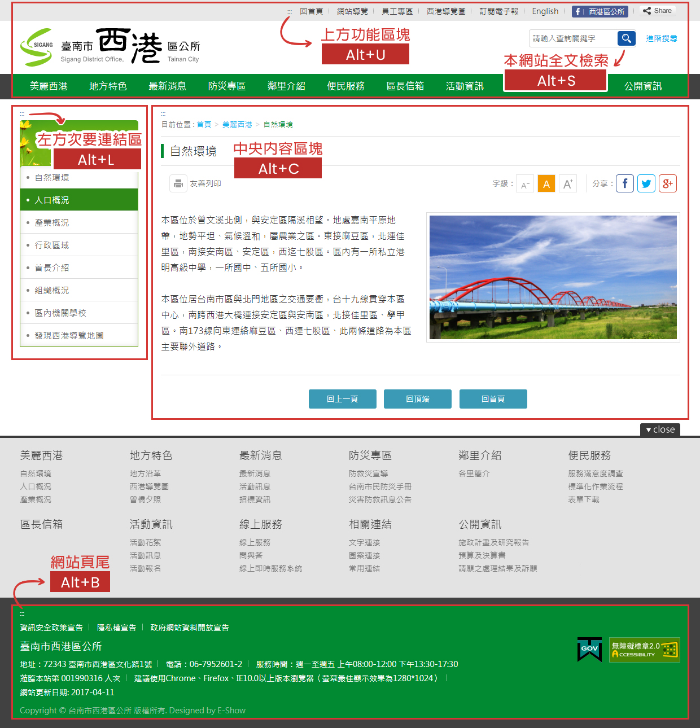Open 預算及決算書 in the sitemap
The height and width of the screenshot is (728, 700).
tap(482, 555)
